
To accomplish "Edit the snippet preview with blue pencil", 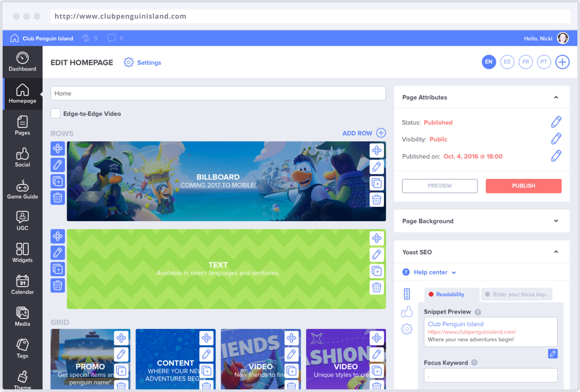I will 553,354.
